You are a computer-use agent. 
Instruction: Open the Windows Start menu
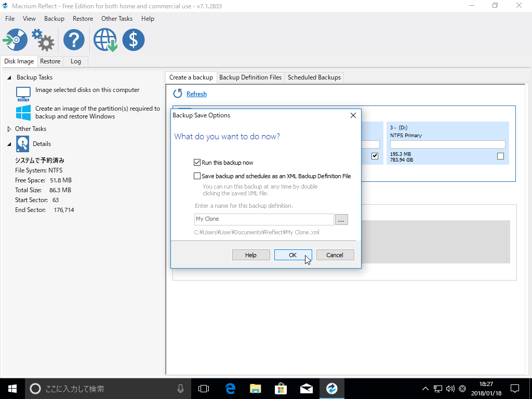point(12,389)
